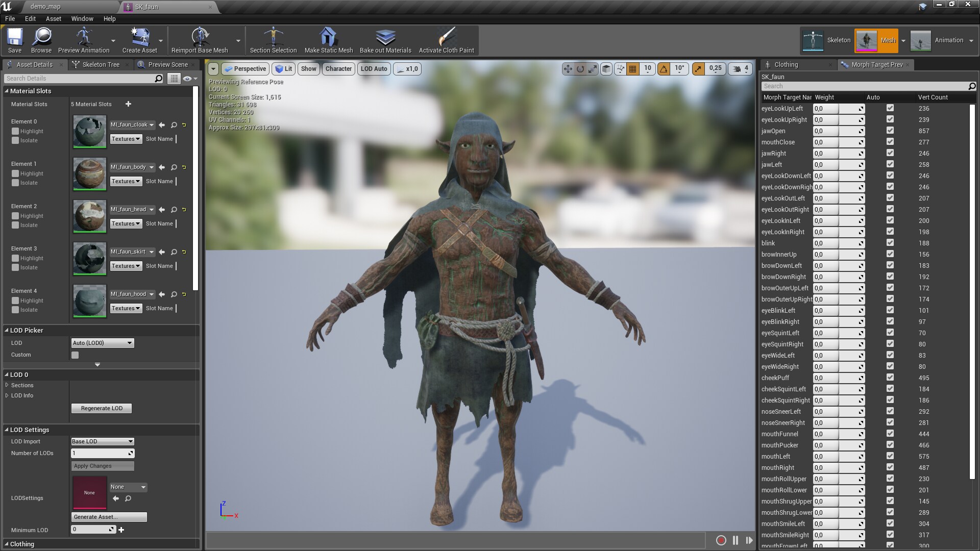Click Apply Changes under LOD Settings

pos(102,466)
